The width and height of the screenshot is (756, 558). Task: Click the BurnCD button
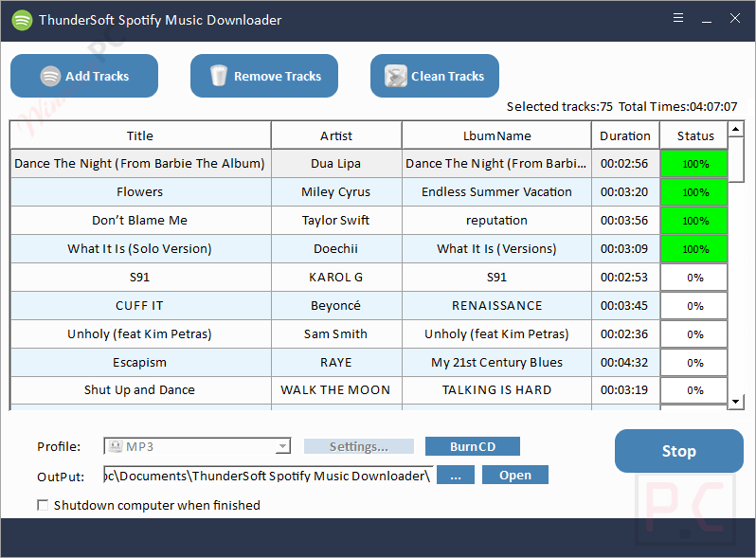coord(473,446)
